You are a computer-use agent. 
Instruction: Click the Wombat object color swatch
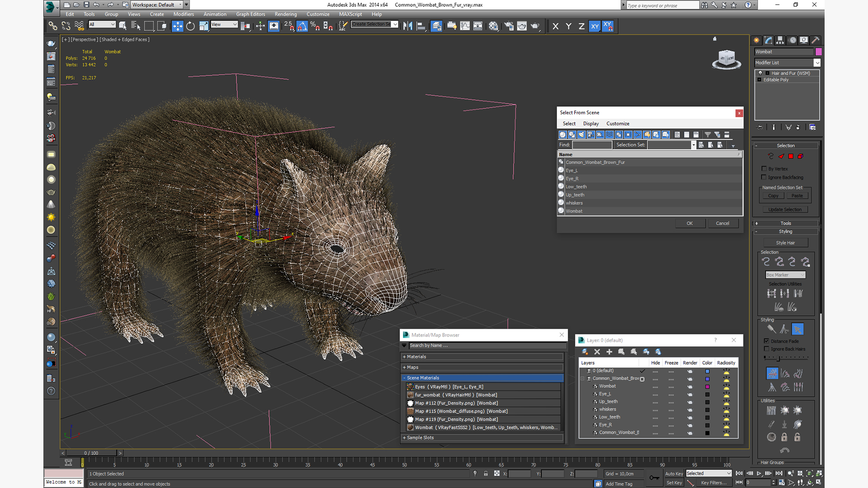(818, 52)
